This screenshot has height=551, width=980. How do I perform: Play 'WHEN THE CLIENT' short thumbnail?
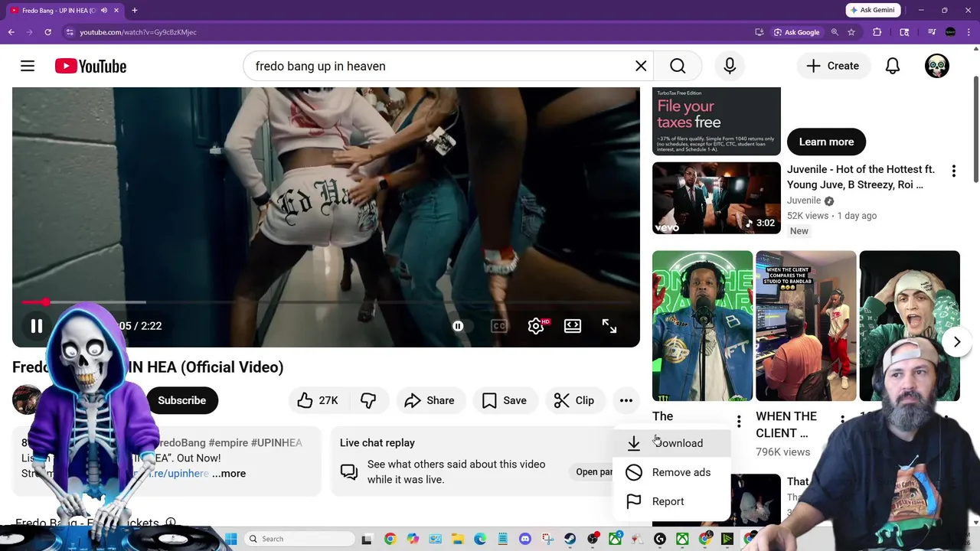click(805, 326)
